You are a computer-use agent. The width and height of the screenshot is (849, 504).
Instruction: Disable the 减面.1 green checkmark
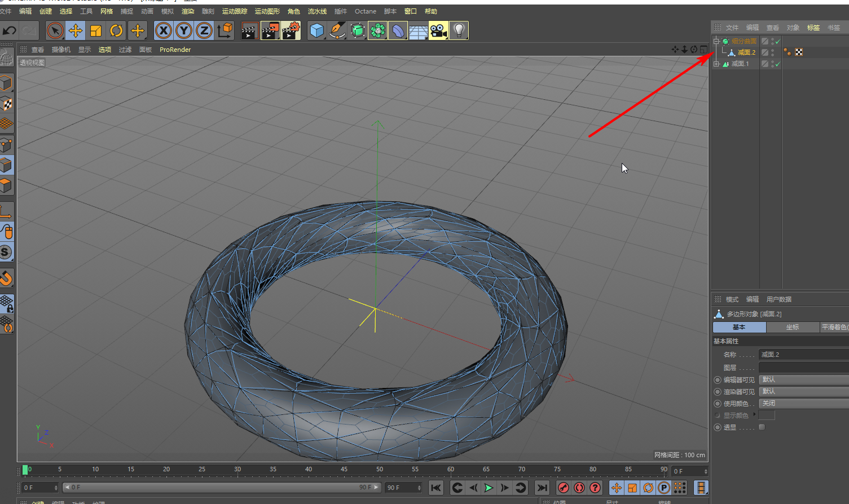point(778,64)
